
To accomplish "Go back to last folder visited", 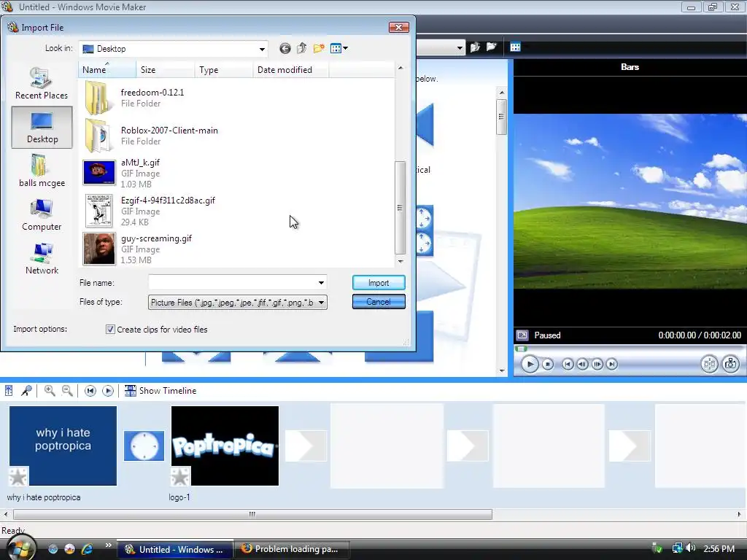I will click(285, 48).
